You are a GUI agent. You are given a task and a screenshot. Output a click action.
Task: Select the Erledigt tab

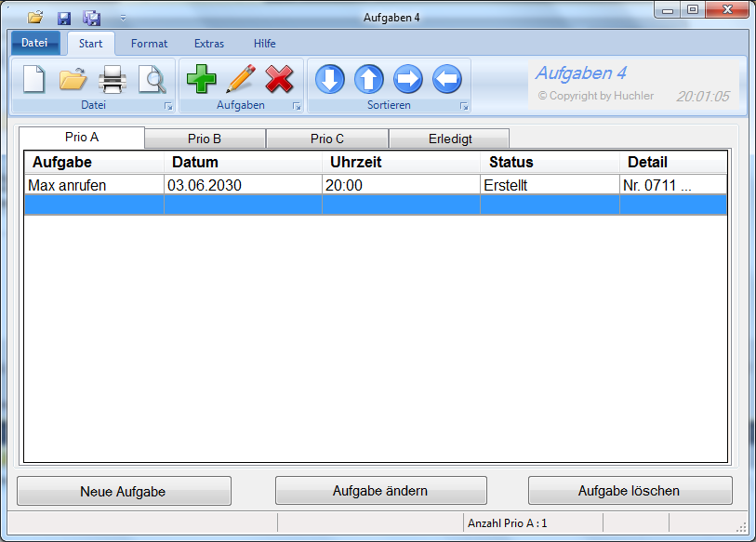pos(450,139)
